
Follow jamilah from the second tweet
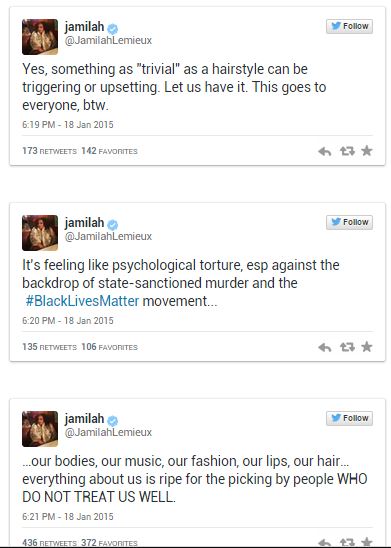pos(349,222)
